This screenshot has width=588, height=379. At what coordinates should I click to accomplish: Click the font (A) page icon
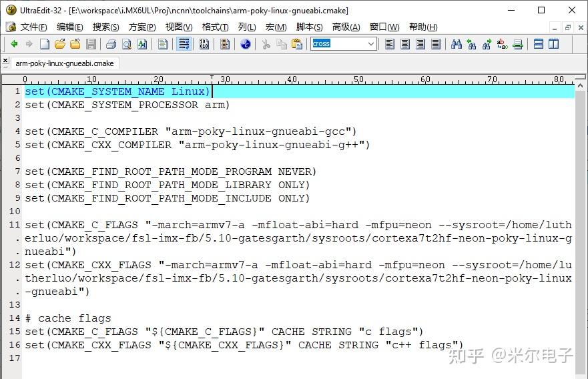[x=142, y=44]
